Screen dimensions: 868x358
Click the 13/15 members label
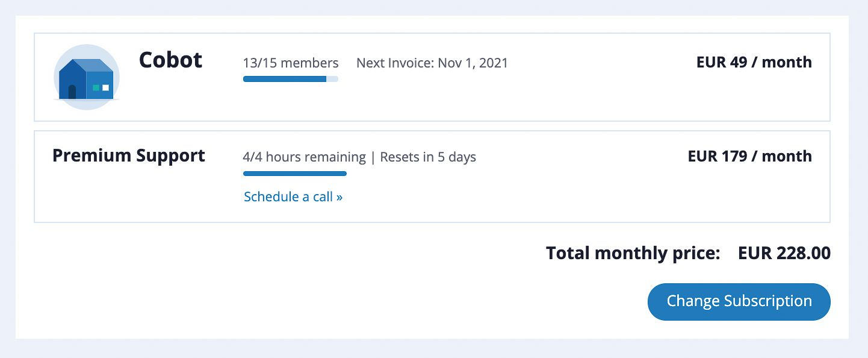[x=291, y=63]
